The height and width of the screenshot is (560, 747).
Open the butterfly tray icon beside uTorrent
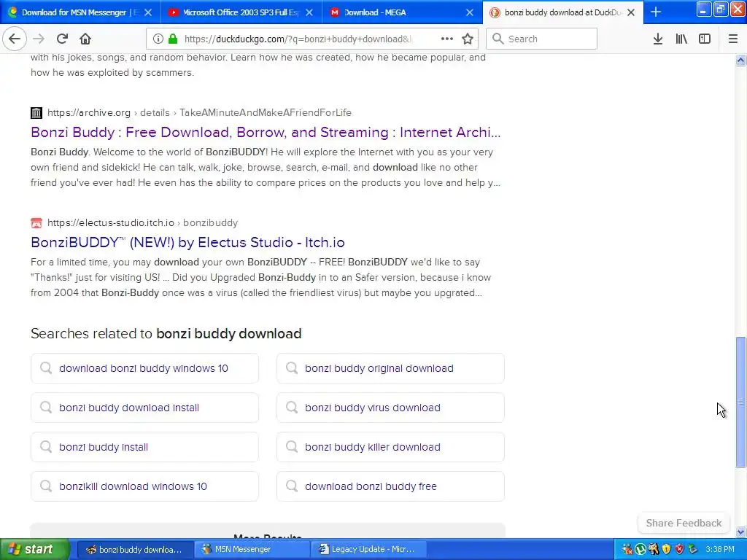click(653, 550)
